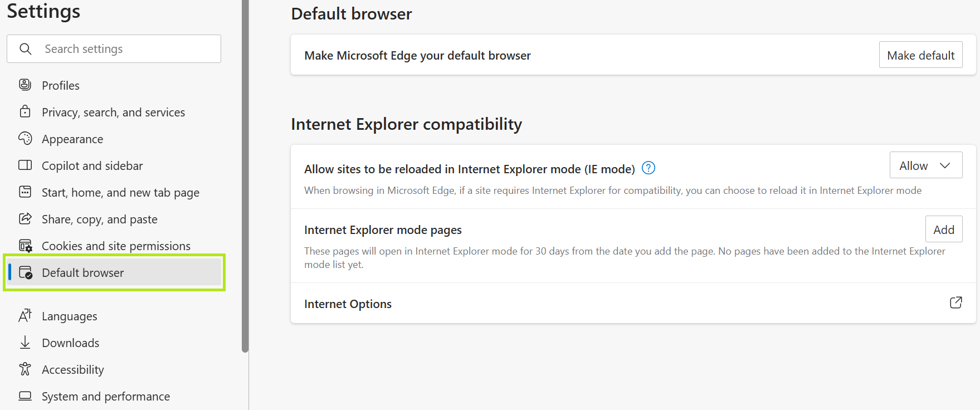Click the Make default button
Viewport: 980px width, 410px height.
click(920, 55)
